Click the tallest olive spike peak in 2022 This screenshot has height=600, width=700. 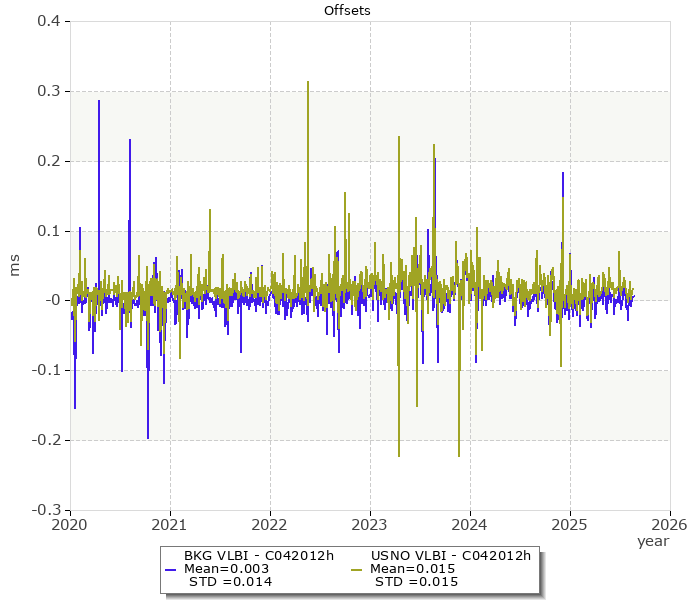[308, 83]
